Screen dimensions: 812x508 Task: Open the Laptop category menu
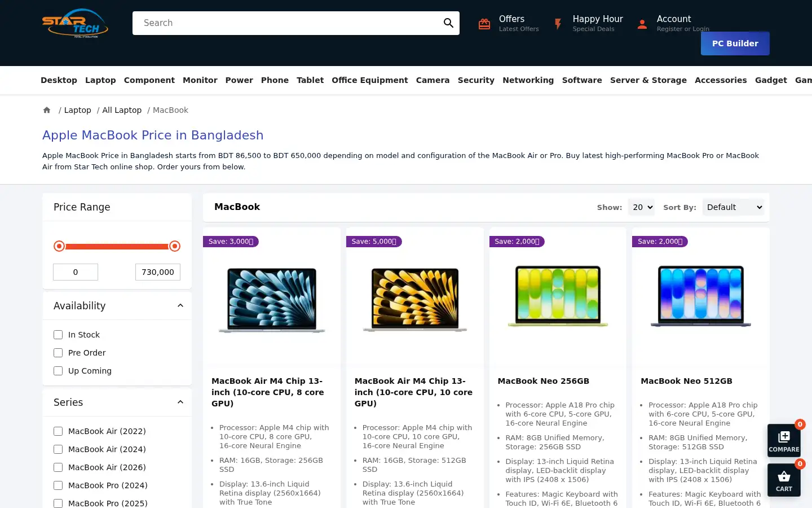(100, 80)
